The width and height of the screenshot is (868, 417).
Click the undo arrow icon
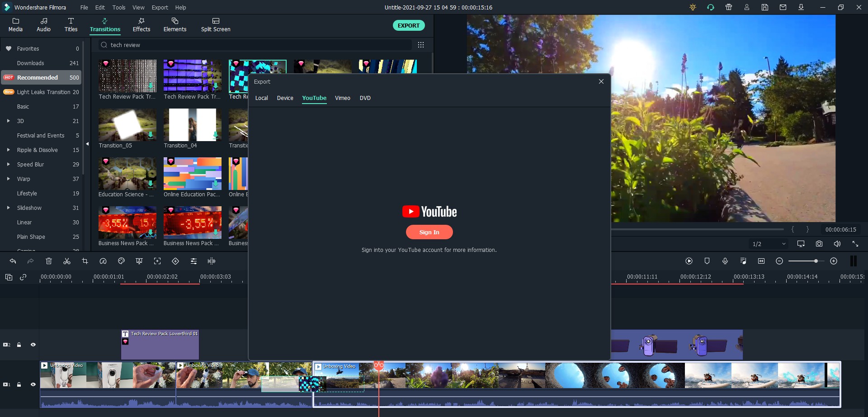13,261
